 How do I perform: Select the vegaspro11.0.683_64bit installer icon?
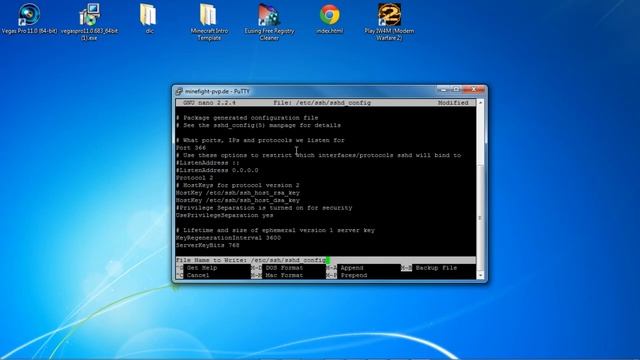click(x=89, y=22)
